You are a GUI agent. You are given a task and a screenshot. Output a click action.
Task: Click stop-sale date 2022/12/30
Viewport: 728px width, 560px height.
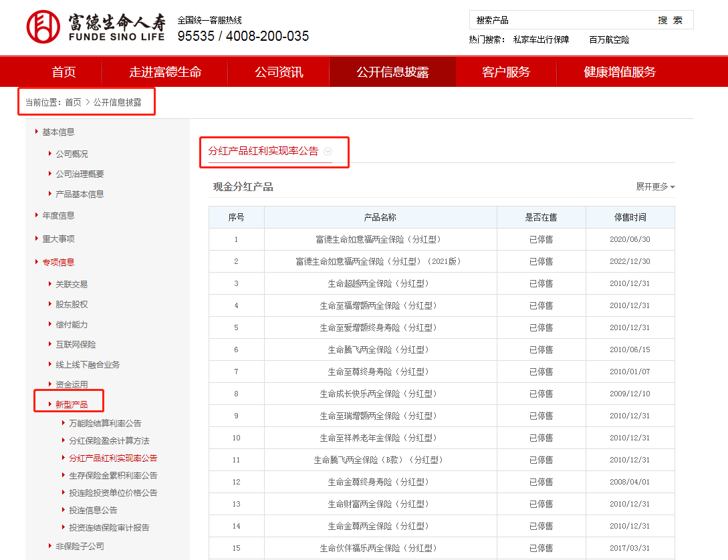coord(630,261)
